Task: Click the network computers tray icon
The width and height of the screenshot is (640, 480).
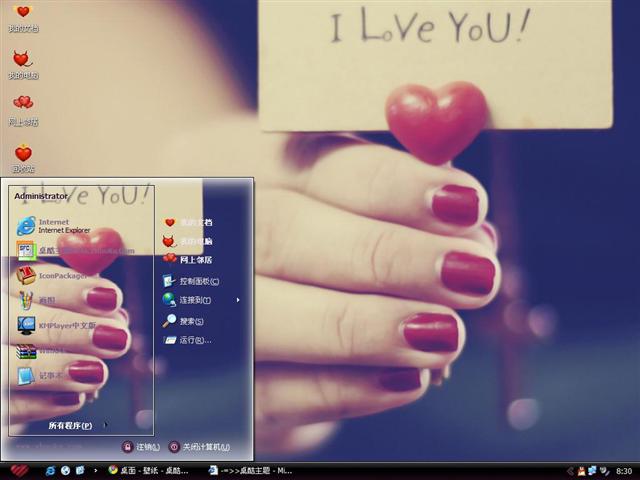Action: click(x=592, y=471)
